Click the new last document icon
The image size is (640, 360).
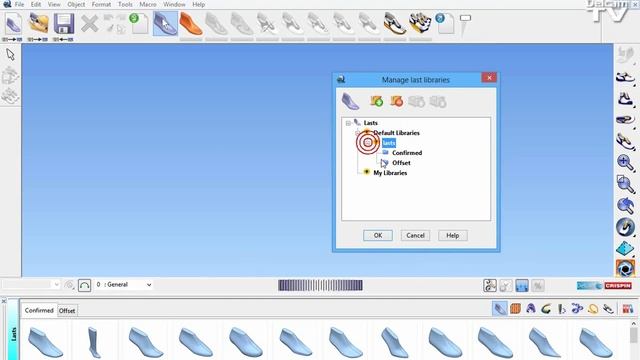pos(13,24)
